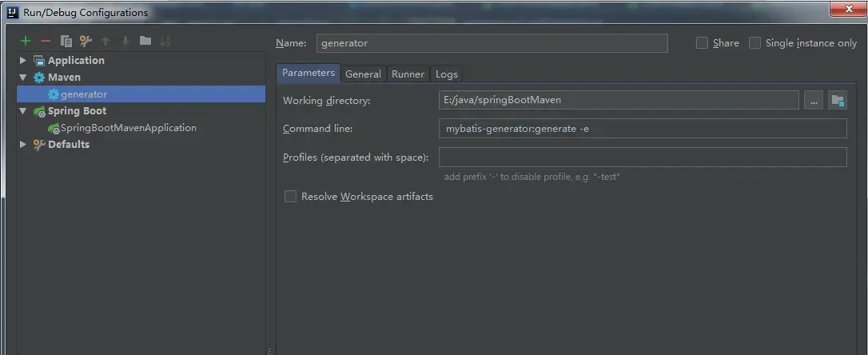Enable the Share checkbox

click(x=702, y=43)
